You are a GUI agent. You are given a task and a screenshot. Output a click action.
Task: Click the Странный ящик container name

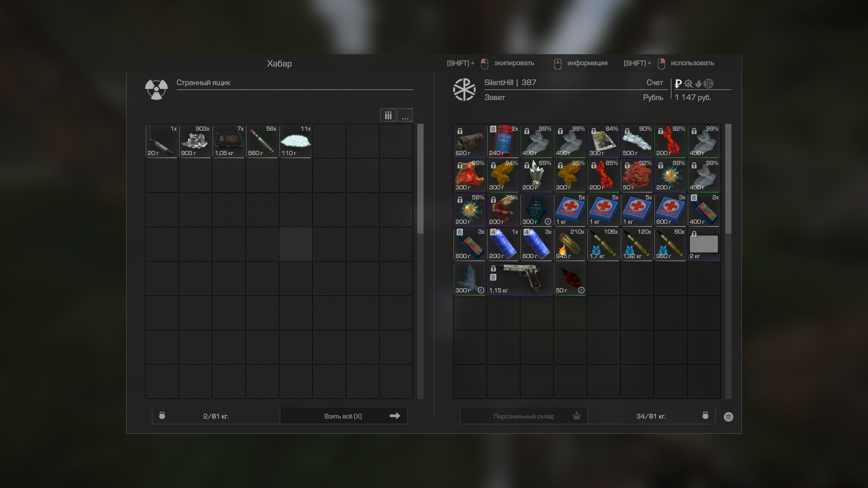click(203, 83)
